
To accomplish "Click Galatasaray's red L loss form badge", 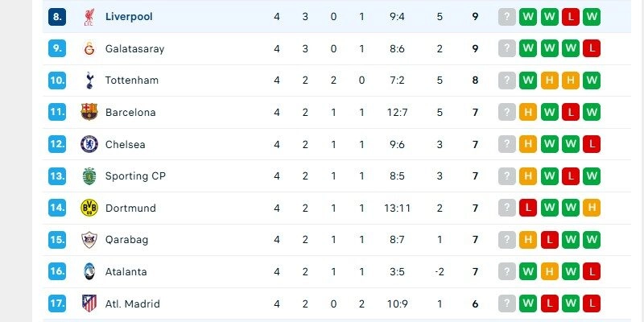I will click(592, 48).
